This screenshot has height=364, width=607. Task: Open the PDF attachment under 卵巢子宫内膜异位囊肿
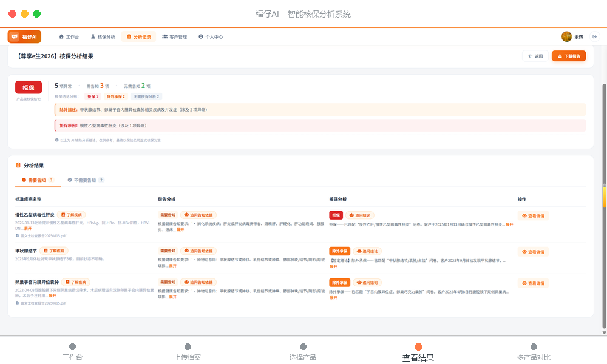coord(41,303)
